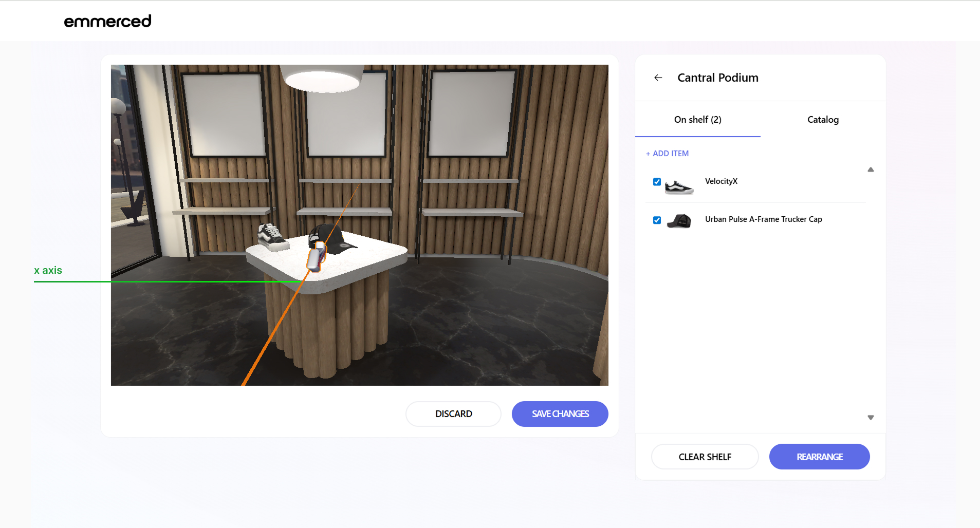The width and height of the screenshot is (980, 528).
Task: Click the VelocityX sneaker thumbnail
Action: (x=678, y=186)
